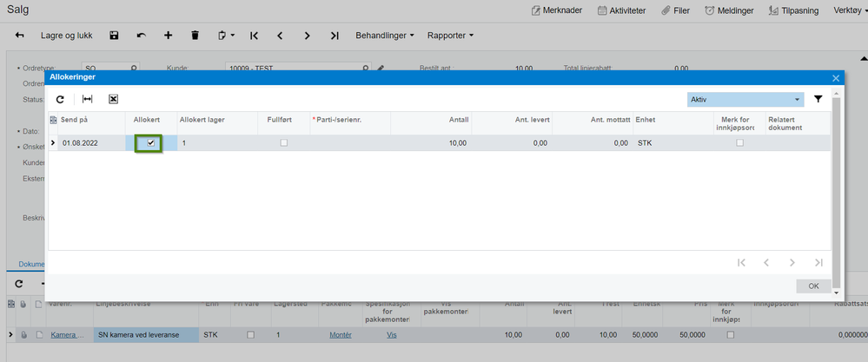Open Tilpasning customization
Viewport: 868px width, 362px height.
click(794, 10)
